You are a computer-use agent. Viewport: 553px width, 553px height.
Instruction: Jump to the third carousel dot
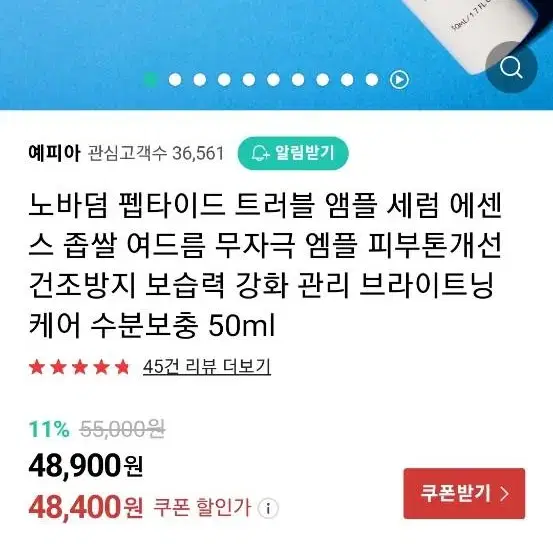[200, 80]
